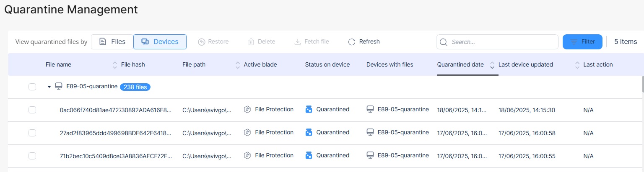Click the Restore icon in toolbar

click(201, 42)
